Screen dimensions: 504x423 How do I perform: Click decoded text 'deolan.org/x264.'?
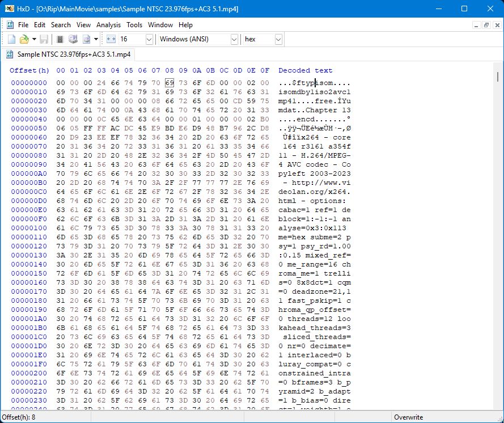pyautogui.click(x=314, y=192)
